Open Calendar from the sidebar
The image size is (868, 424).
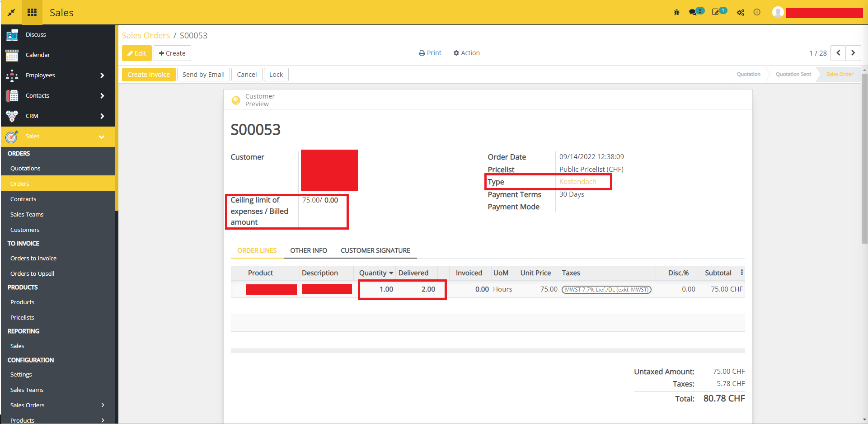[38, 55]
